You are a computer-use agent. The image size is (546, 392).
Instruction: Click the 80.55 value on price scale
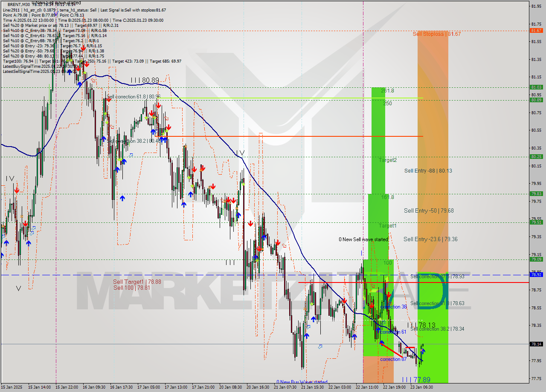[x=536, y=130]
